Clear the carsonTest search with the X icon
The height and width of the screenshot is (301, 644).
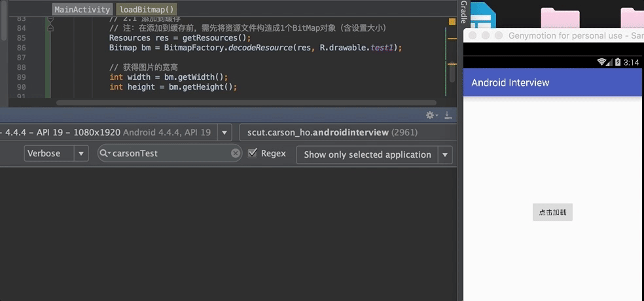(236, 153)
